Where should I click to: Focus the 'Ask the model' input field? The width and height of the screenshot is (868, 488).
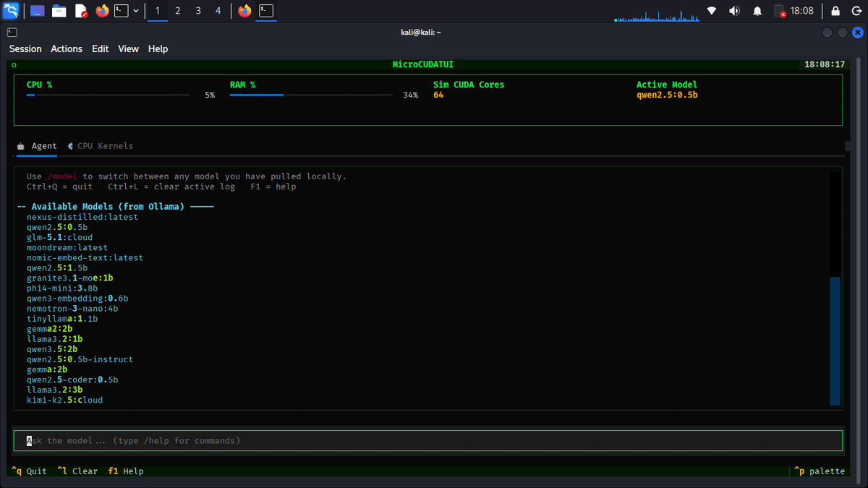click(428, 440)
